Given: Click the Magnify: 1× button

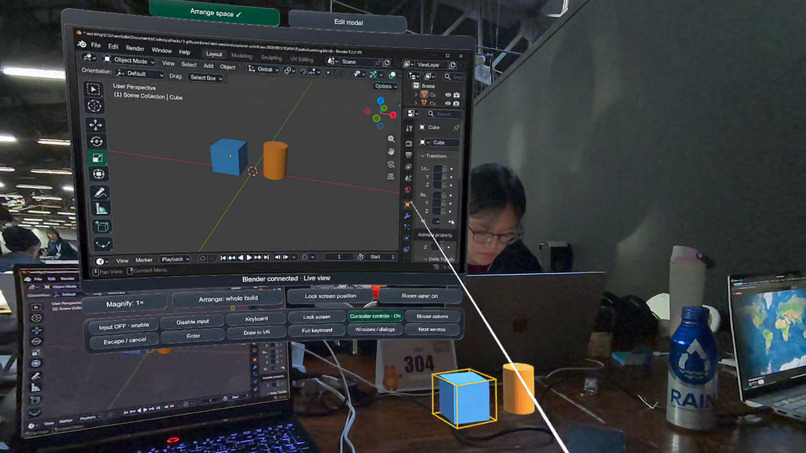Looking at the screenshot, I should coord(125,304).
